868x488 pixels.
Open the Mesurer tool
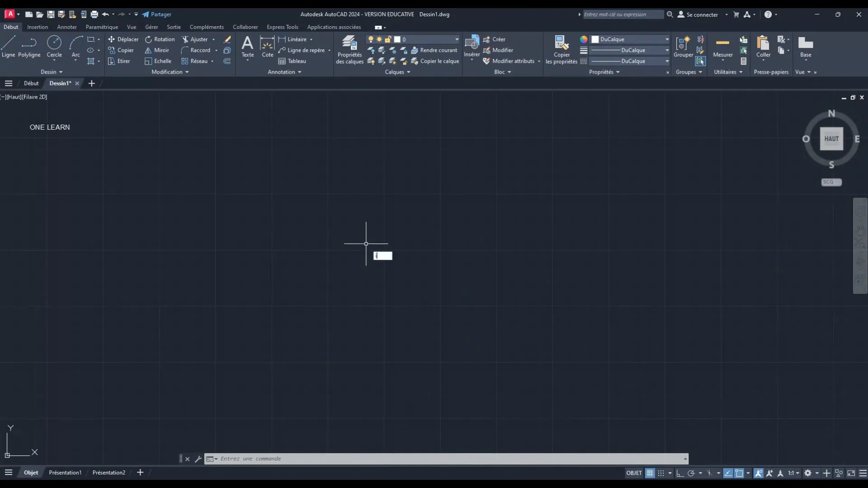coord(722,47)
